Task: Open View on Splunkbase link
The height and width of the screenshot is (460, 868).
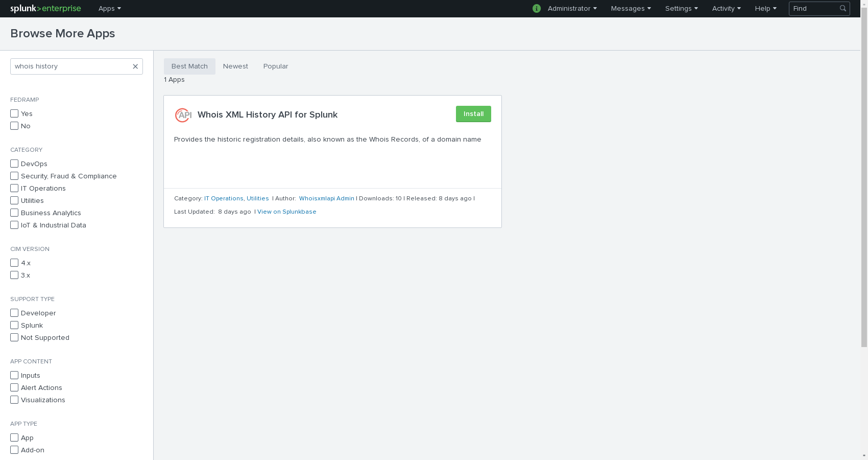Action: 286,212
